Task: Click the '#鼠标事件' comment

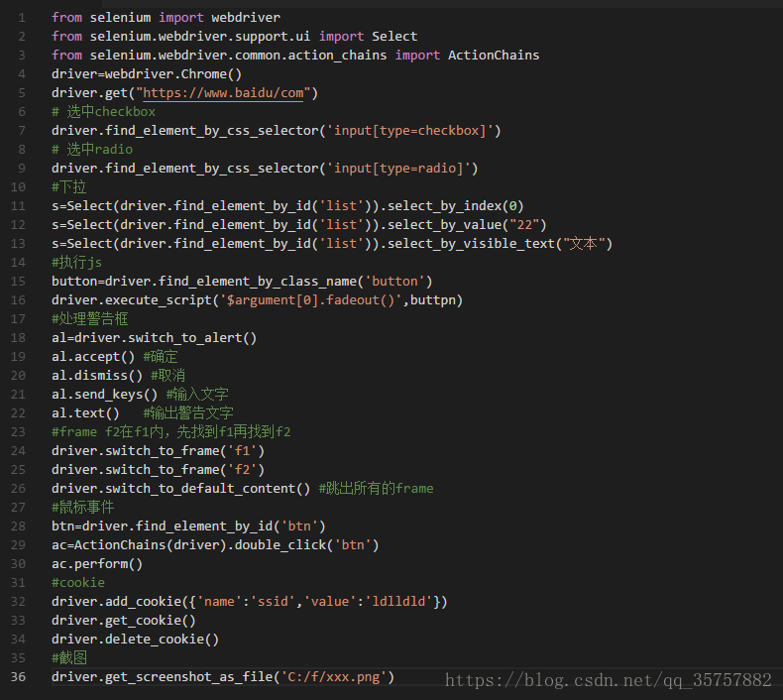Action: pos(83,508)
